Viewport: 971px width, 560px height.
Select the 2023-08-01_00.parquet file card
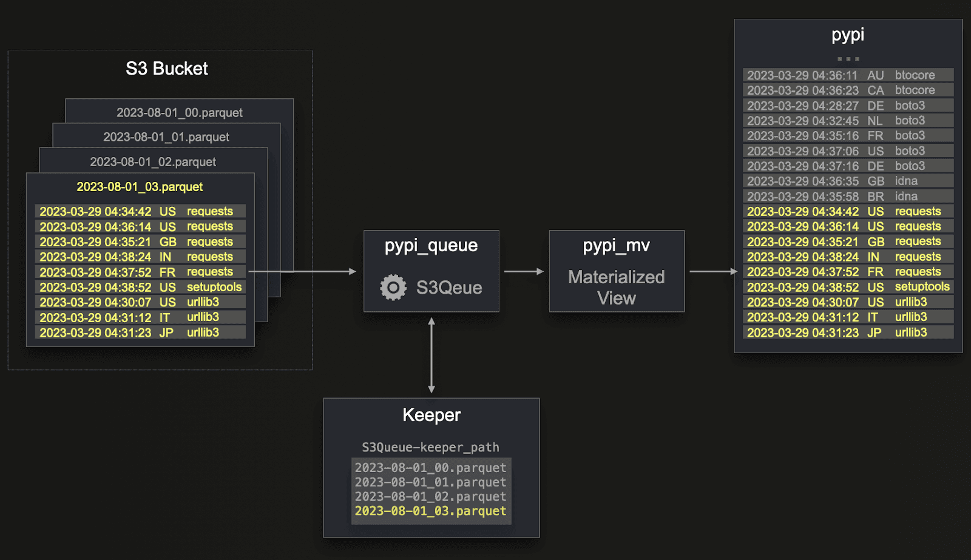point(180,112)
